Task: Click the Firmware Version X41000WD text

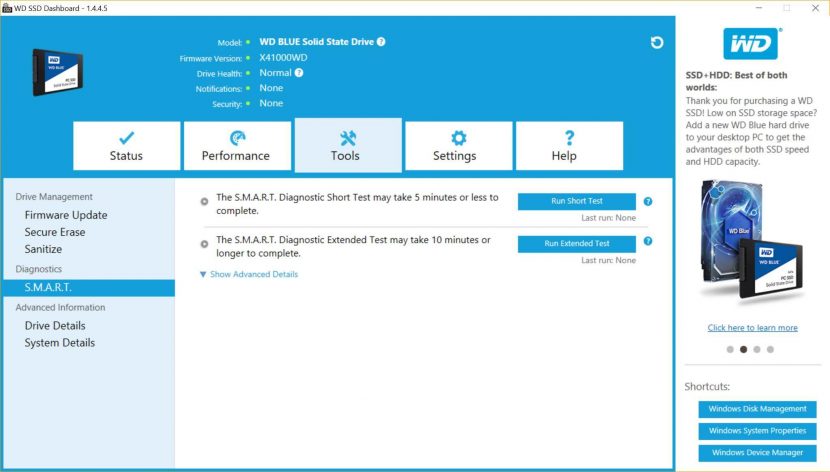Action: coord(283,58)
